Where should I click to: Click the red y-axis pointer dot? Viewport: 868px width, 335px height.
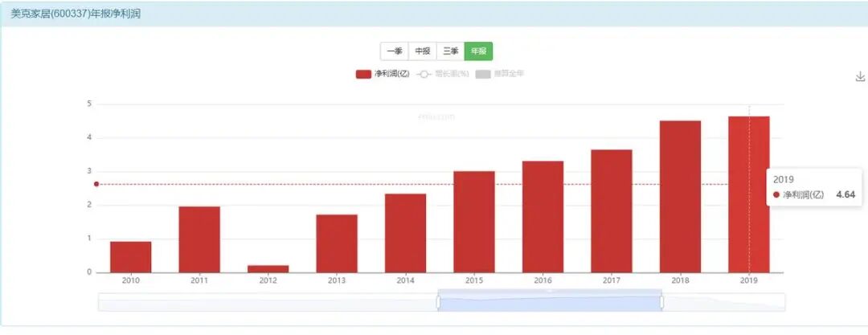coord(96,184)
